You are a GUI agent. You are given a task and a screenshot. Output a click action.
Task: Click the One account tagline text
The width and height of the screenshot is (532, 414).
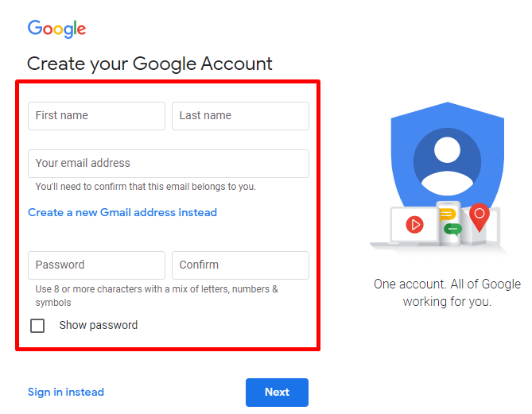[447, 292]
